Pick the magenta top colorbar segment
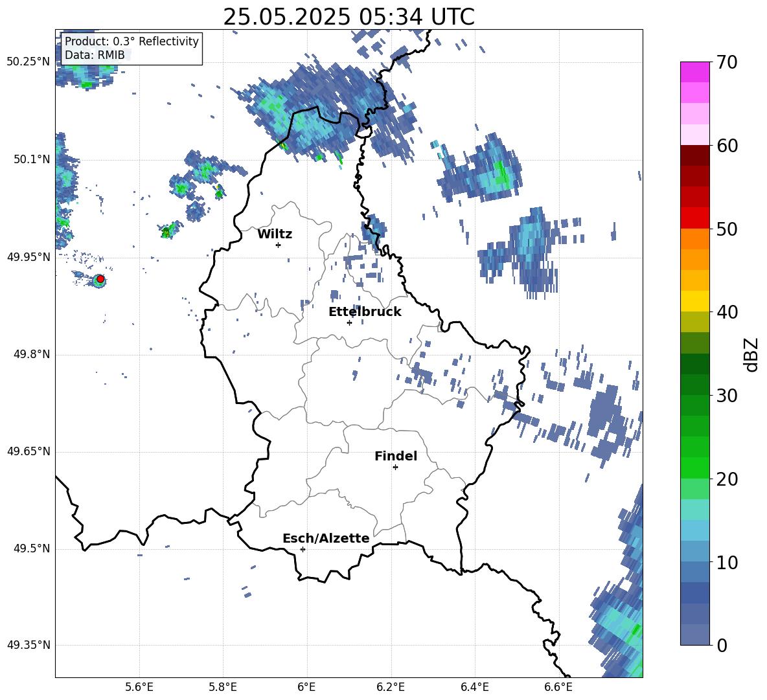The image size is (767, 700). click(x=694, y=73)
